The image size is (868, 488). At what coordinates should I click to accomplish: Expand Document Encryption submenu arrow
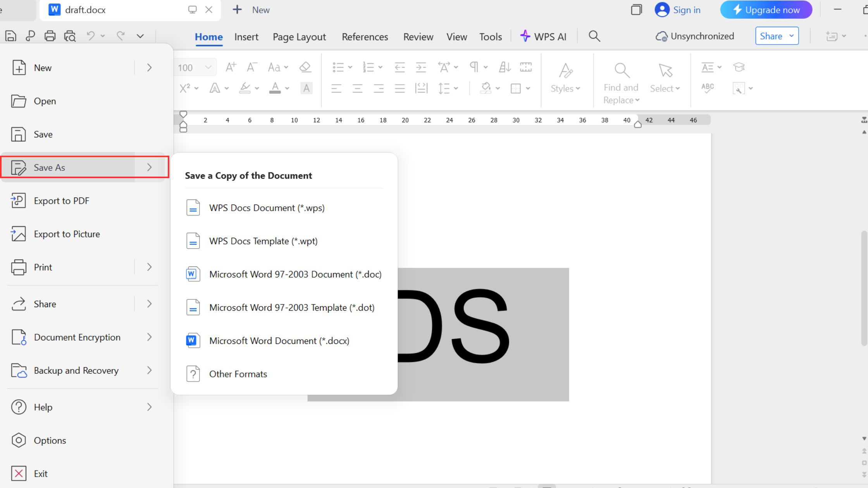[149, 337]
